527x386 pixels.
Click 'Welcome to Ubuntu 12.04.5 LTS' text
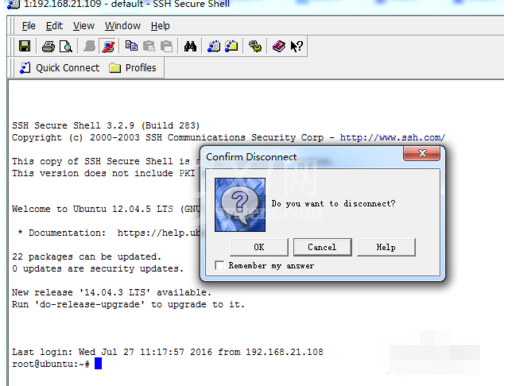pyautogui.click(x=92, y=209)
